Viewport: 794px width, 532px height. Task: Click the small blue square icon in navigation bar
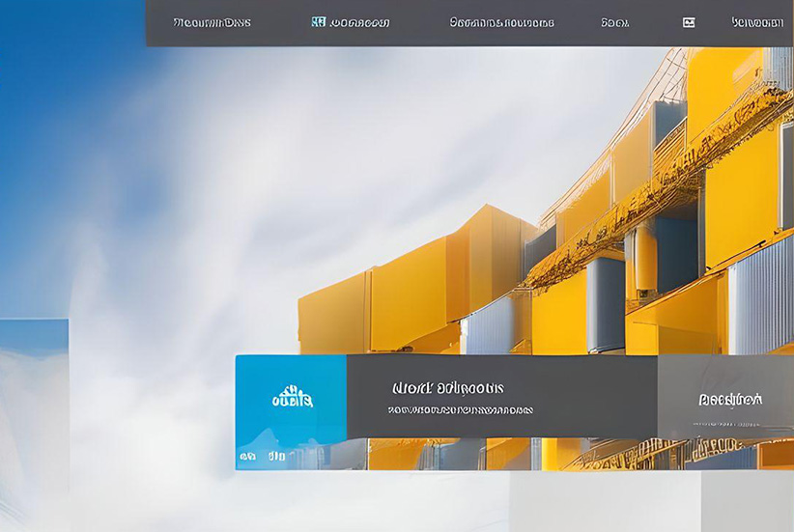[x=318, y=22]
